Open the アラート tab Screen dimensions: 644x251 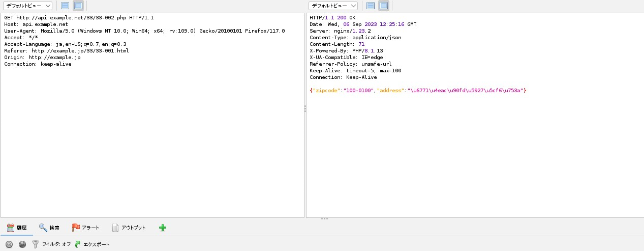click(x=85, y=228)
